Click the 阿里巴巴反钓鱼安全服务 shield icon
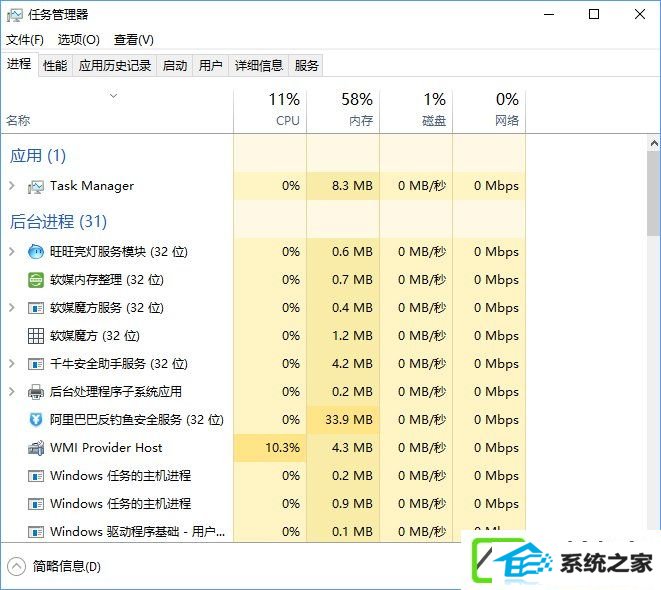 pyautogui.click(x=35, y=420)
